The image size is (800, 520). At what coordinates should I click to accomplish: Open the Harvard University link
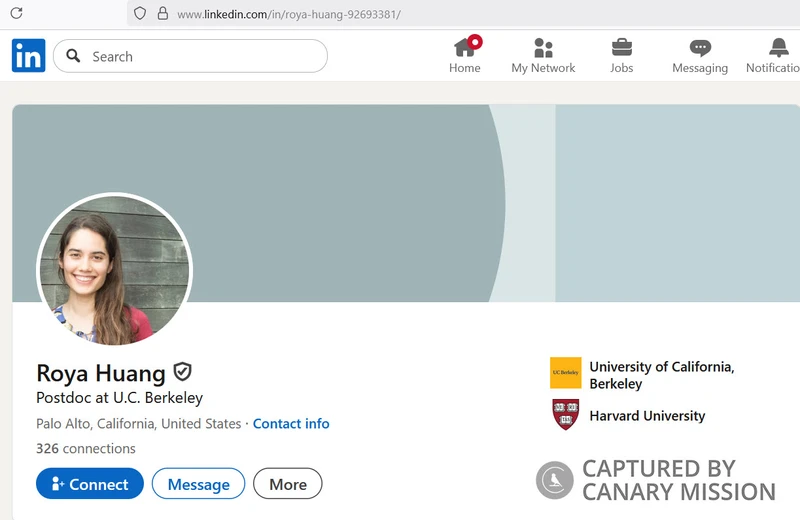[x=647, y=416]
